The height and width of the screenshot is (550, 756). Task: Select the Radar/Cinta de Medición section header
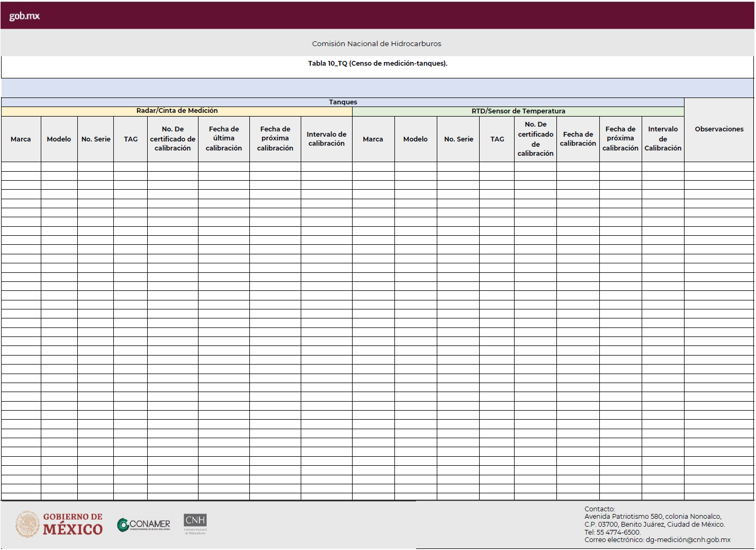177,111
